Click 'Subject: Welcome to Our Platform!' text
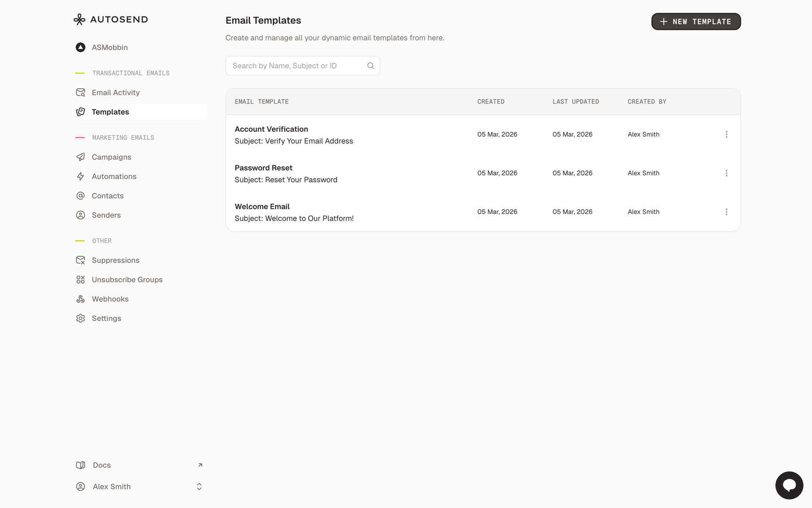Image resolution: width=812 pixels, height=508 pixels. (x=294, y=218)
